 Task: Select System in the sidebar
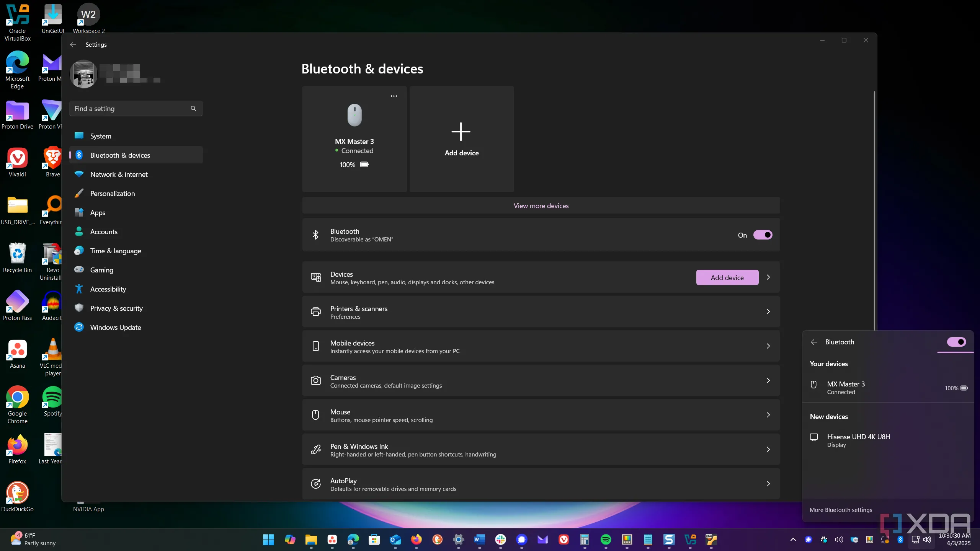(x=136, y=136)
